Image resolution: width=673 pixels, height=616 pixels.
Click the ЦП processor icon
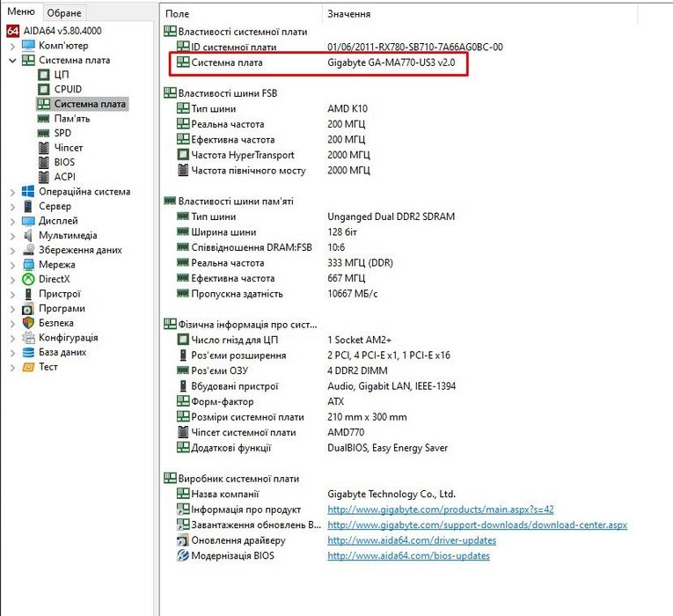click(x=44, y=75)
